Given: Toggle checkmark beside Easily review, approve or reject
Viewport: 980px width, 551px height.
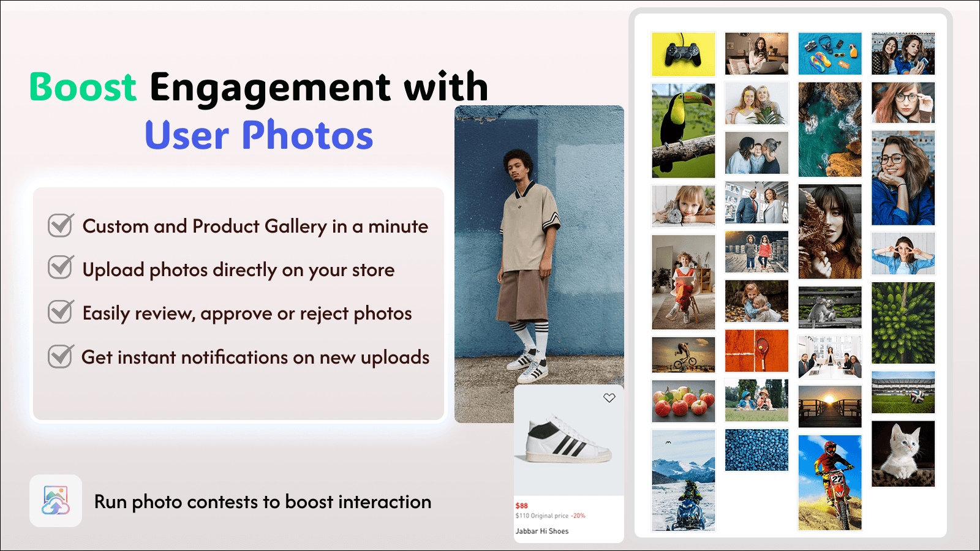Looking at the screenshot, I should click(61, 312).
